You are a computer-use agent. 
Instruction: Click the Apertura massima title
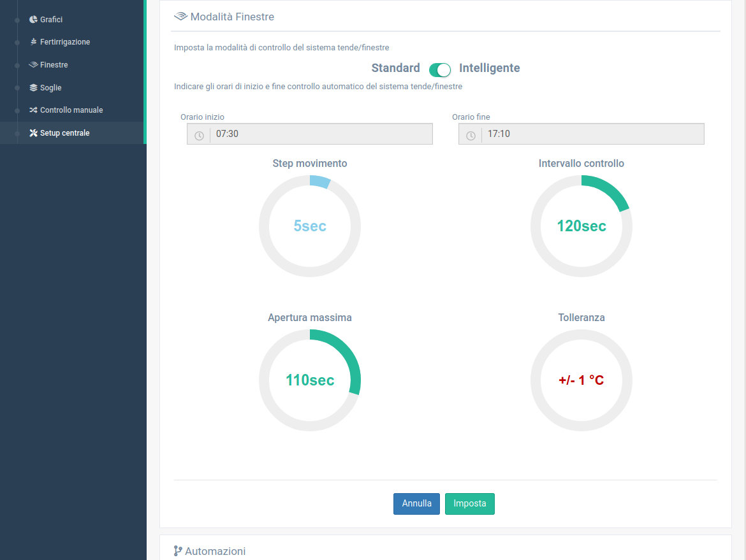pos(310,317)
